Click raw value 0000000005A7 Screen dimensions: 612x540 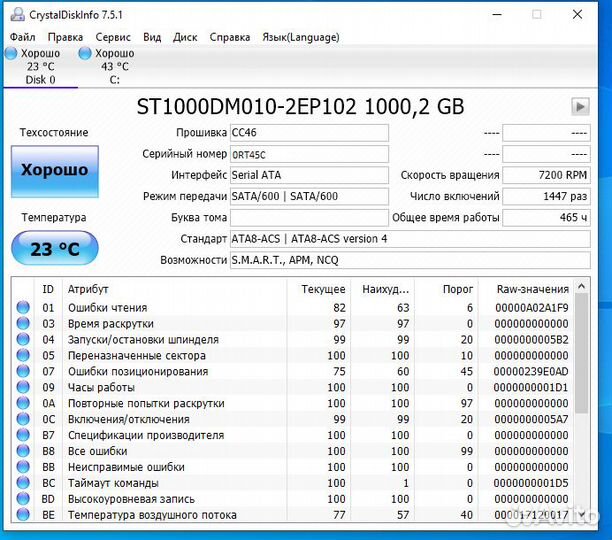[531, 419]
